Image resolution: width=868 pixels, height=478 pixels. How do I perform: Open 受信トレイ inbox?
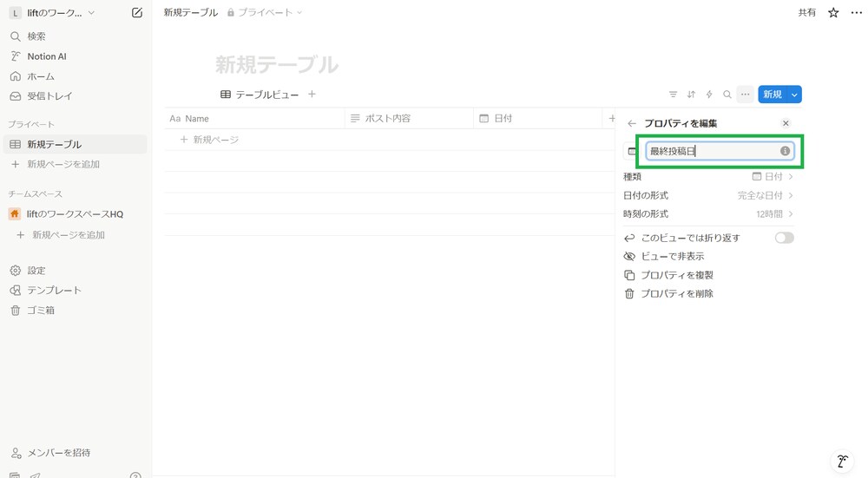[x=75, y=96]
